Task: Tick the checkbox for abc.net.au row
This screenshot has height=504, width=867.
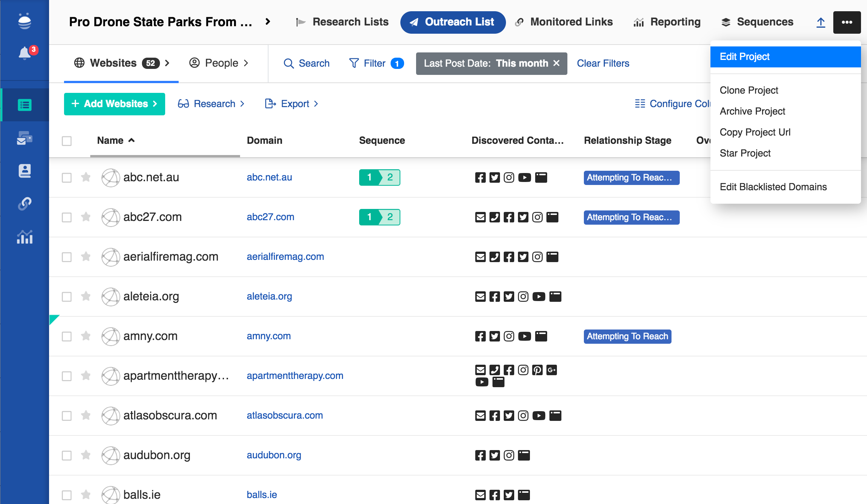Action: pos(67,177)
